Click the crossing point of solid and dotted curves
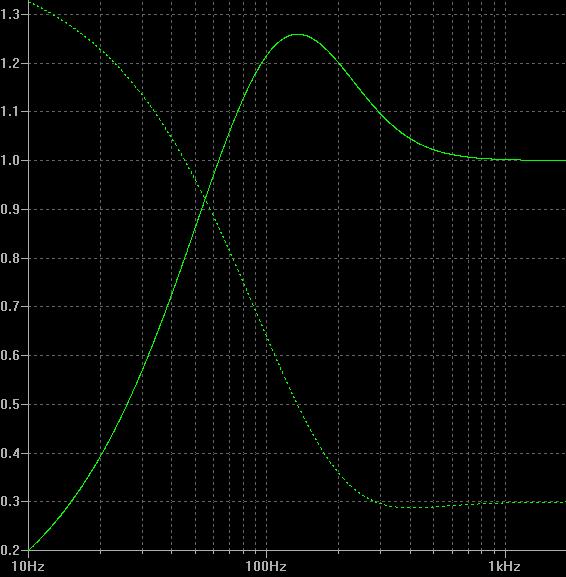 tap(205, 200)
